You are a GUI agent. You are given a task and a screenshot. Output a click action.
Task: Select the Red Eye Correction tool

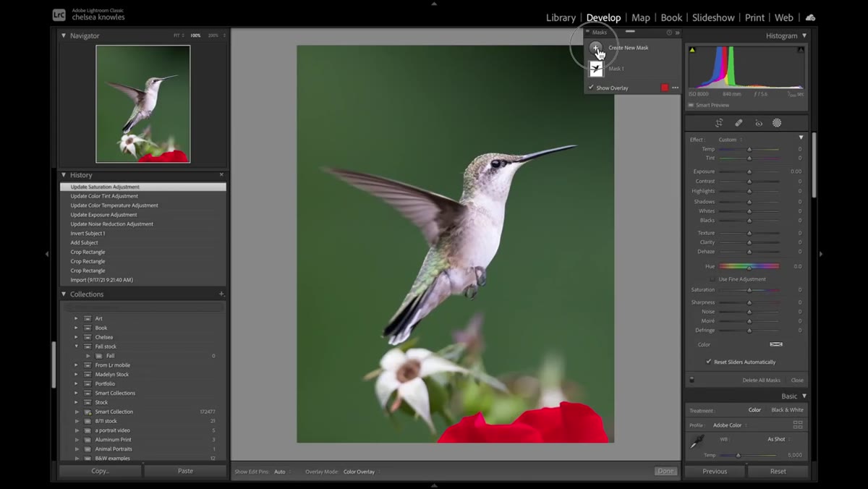(x=759, y=123)
